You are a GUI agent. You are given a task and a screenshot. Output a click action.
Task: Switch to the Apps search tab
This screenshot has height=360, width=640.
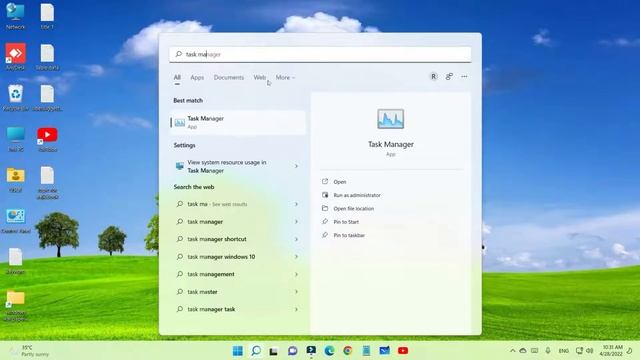[x=197, y=77]
